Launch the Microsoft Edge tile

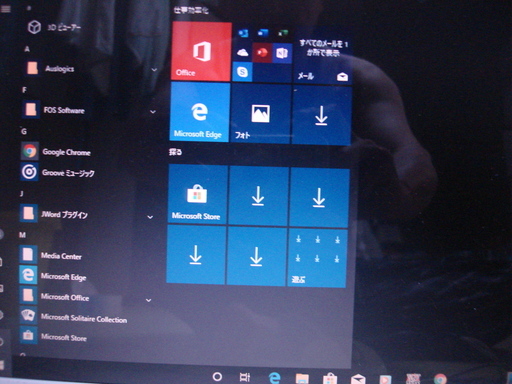pos(200,112)
